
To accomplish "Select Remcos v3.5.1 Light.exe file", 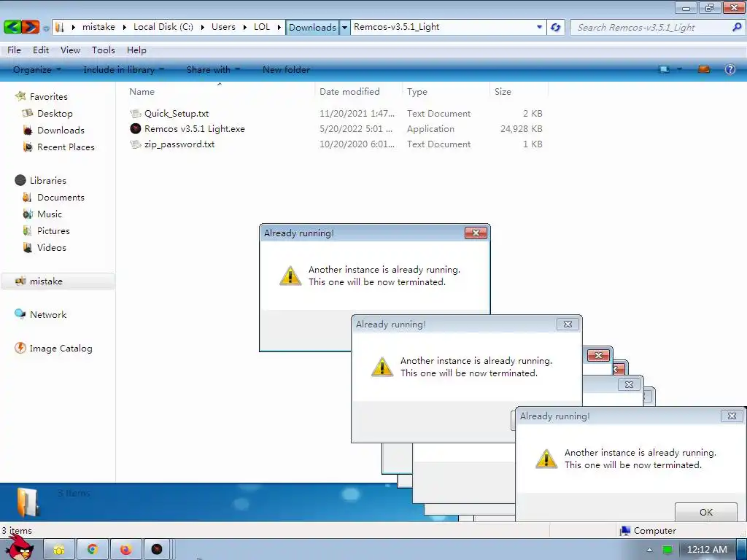I will point(194,128).
